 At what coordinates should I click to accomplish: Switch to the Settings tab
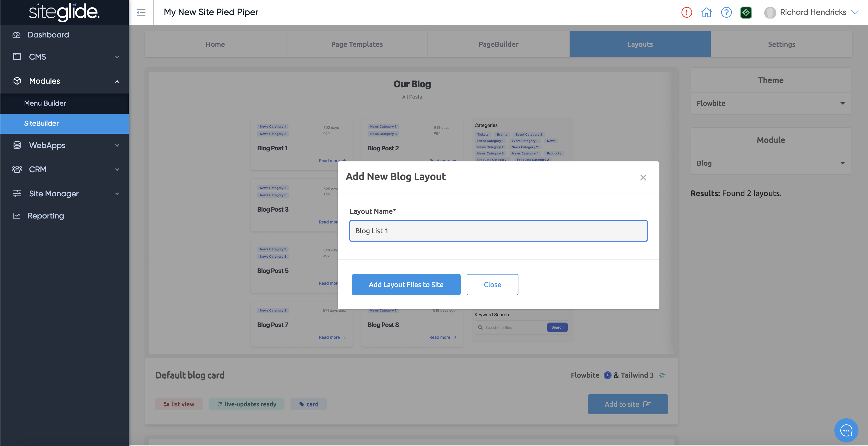point(781,44)
